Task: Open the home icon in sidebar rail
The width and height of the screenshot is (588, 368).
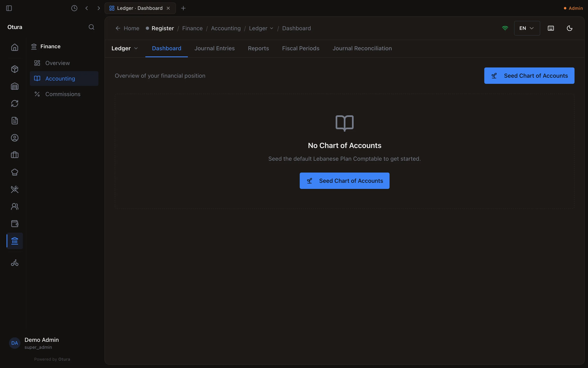Action: (14, 47)
